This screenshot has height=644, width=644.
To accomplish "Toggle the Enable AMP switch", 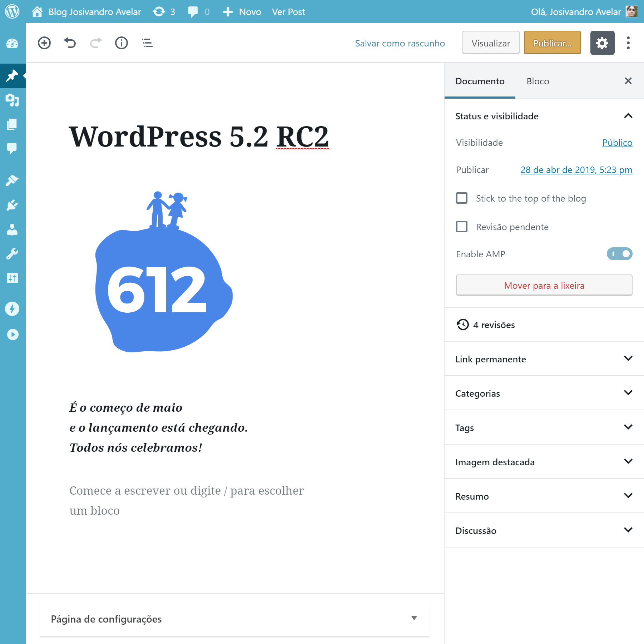I will pos(619,254).
